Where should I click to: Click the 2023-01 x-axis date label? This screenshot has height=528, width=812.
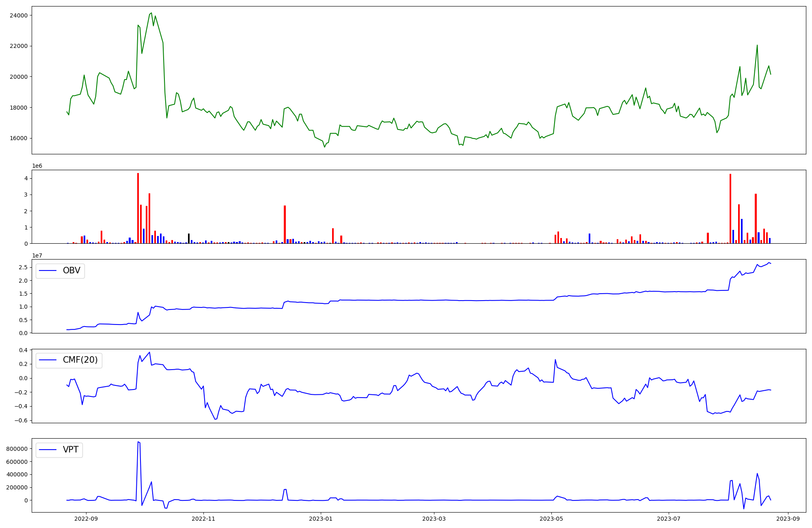(x=321, y=519)
